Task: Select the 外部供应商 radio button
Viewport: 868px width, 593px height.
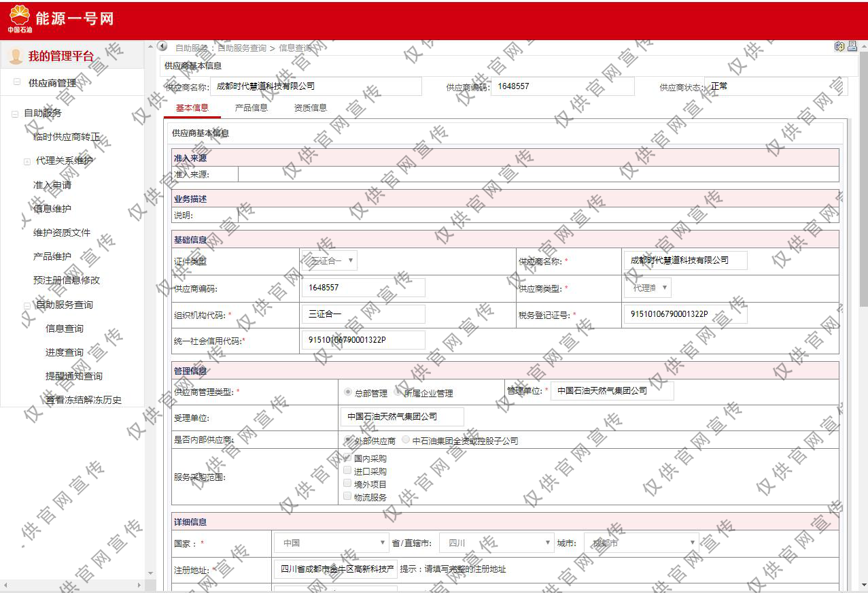Action: pos(348,440)
